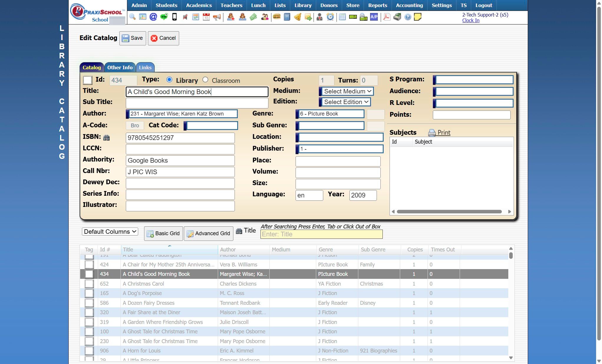The width and height of the screenshot is (602, 364).
Task: Switch to the Other Info tab
Action: (x=120, y=67)
